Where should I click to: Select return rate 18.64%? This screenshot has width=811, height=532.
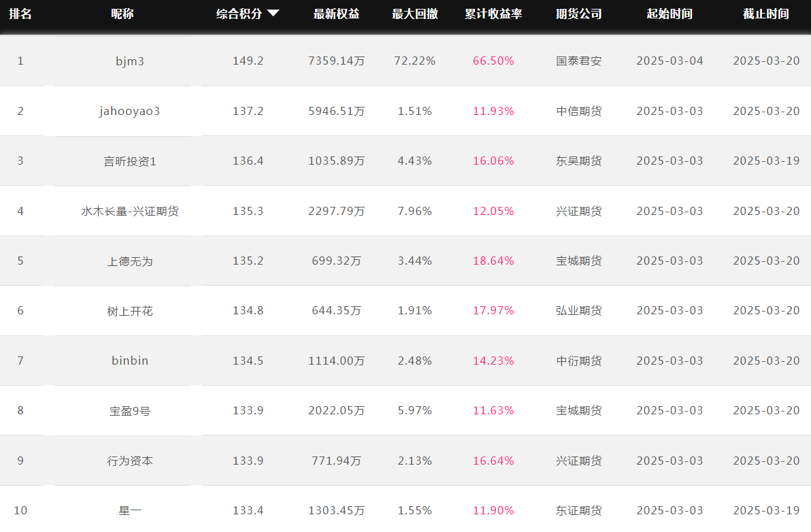pyautogui.click(x=493, y=261)
